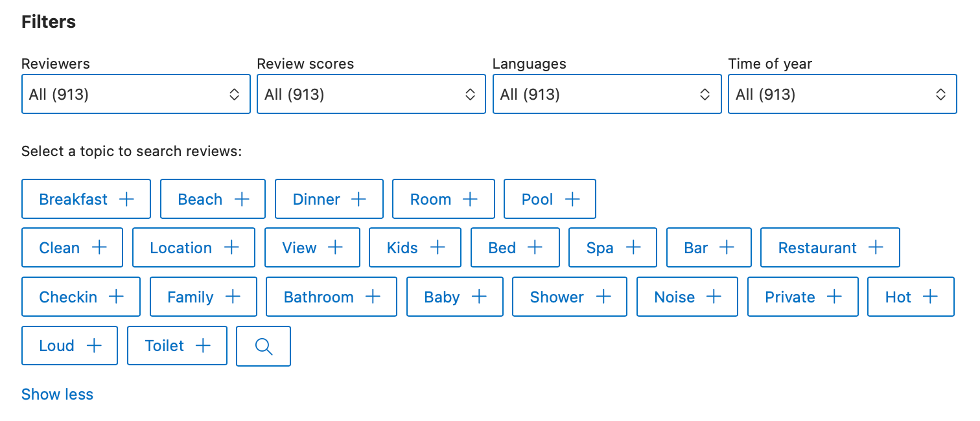The width and height of the screenshot is (980, 421).
Task: Click the plus icon on the Toilet chip
Action: point(203,345)
